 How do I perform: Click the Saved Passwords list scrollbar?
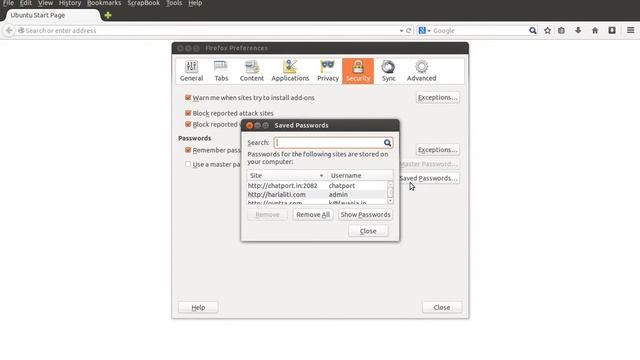click(390, 192)
